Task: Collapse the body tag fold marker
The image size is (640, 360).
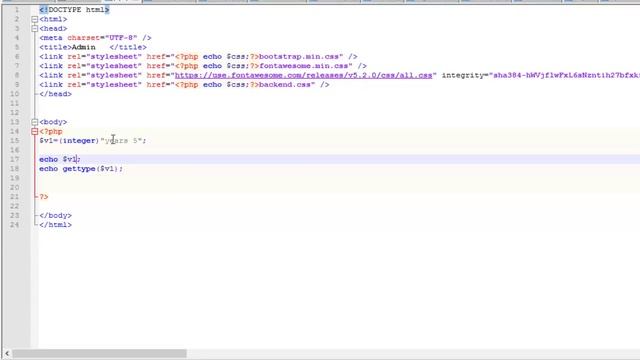Action: coord(35,122)
